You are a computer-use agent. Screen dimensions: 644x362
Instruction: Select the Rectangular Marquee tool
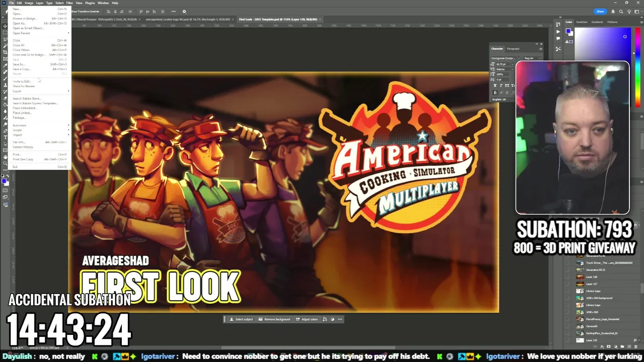click(5, 32)
